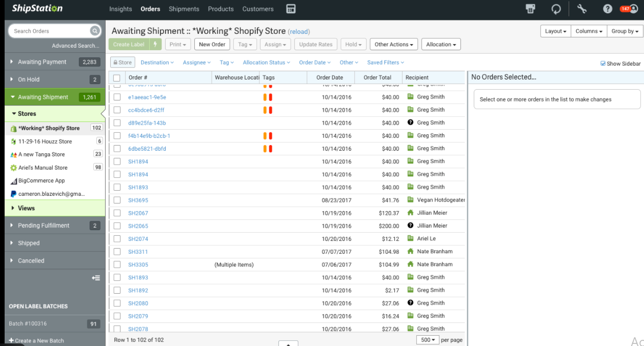Click the plus icon for Create a New Batch
Image resolution: width=644 pixels, height=346 pixels.
click(x=11, y=340)
